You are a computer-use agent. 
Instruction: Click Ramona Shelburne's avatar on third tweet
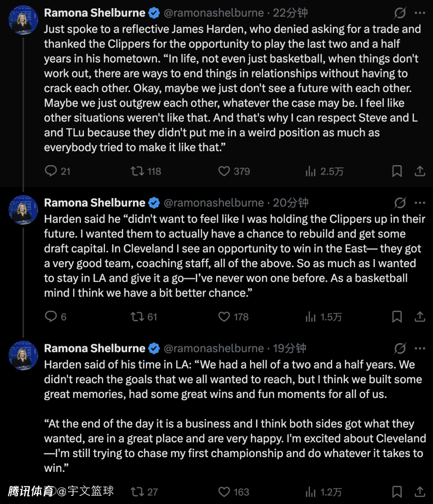[23, 356]
